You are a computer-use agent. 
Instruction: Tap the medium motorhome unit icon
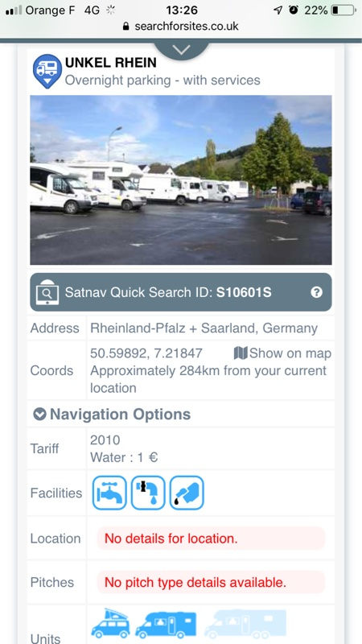[x=166, y=625]
